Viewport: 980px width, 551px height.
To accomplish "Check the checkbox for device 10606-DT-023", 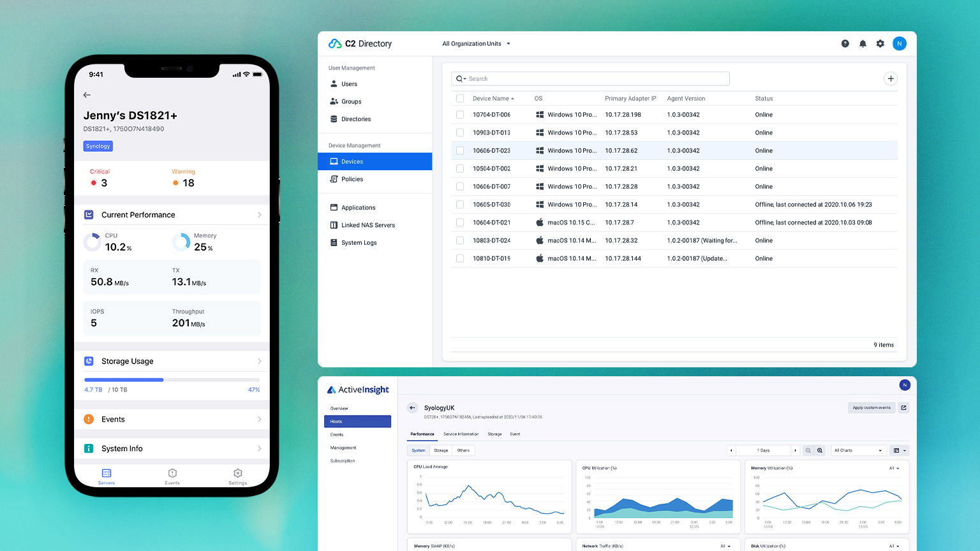I will click(460, 151).
